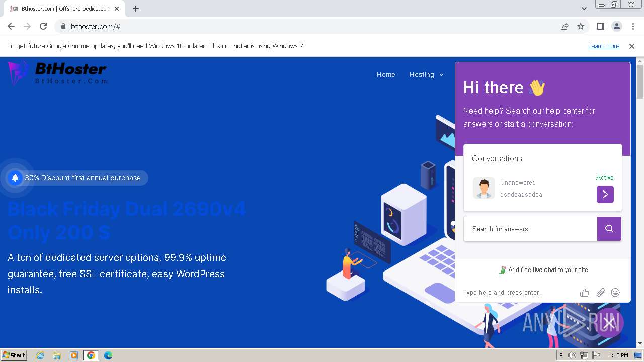Show hidden system tray icons
The height and width of the screenshot is (362, 644).
click(x=561, y=355)
